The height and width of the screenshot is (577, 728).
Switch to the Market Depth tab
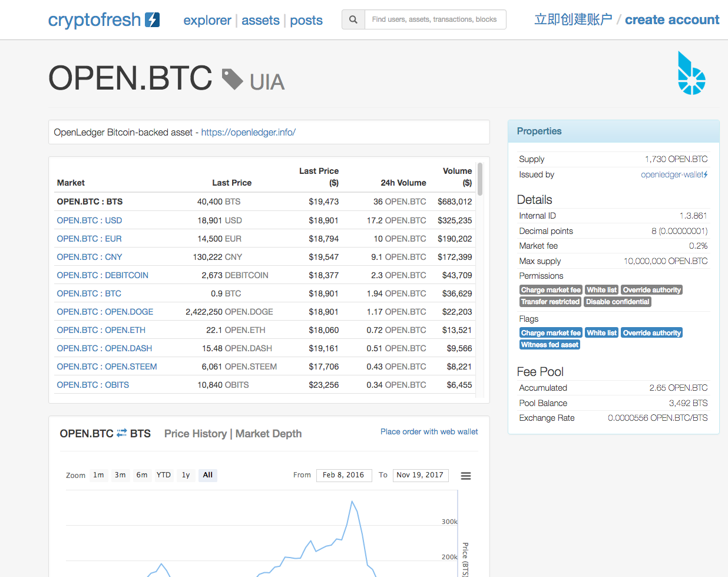pos(269,434)
